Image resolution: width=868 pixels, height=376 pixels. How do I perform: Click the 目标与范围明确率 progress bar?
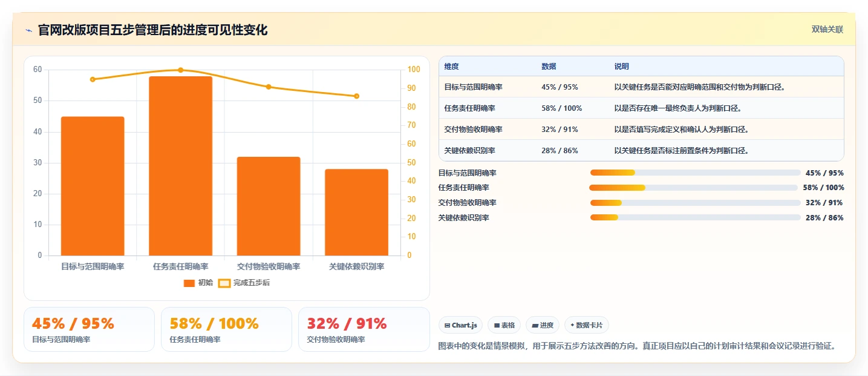696,173
